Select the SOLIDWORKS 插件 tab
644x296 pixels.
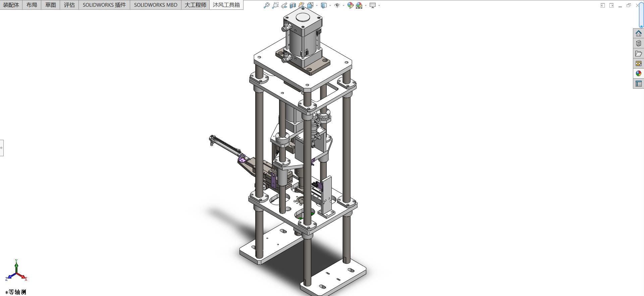(104, 5)
